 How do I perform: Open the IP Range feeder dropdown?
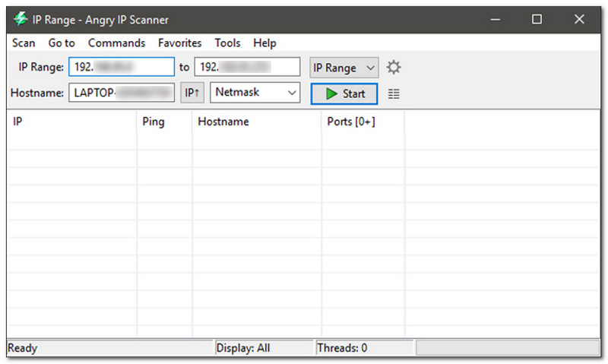click(344, 68)
